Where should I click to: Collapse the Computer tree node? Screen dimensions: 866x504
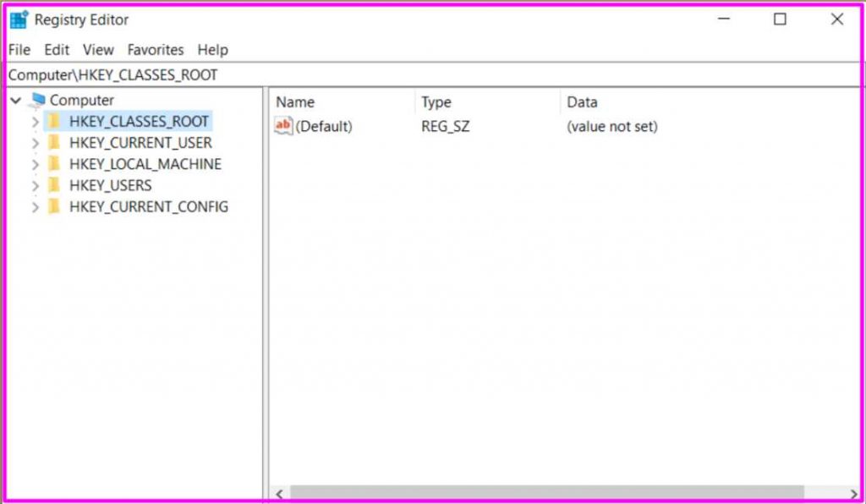coord(14,100)
